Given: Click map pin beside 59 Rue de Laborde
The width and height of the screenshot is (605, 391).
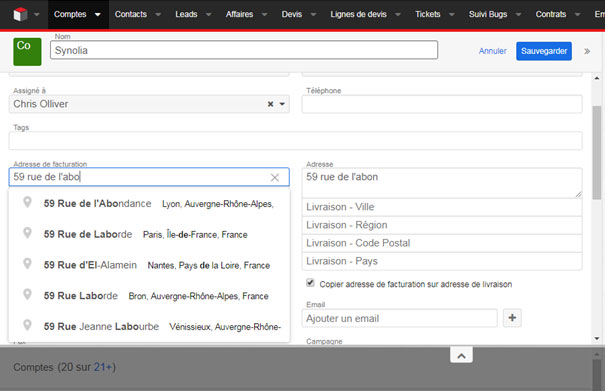Looking at the screenshot, I should click(27, 233).
